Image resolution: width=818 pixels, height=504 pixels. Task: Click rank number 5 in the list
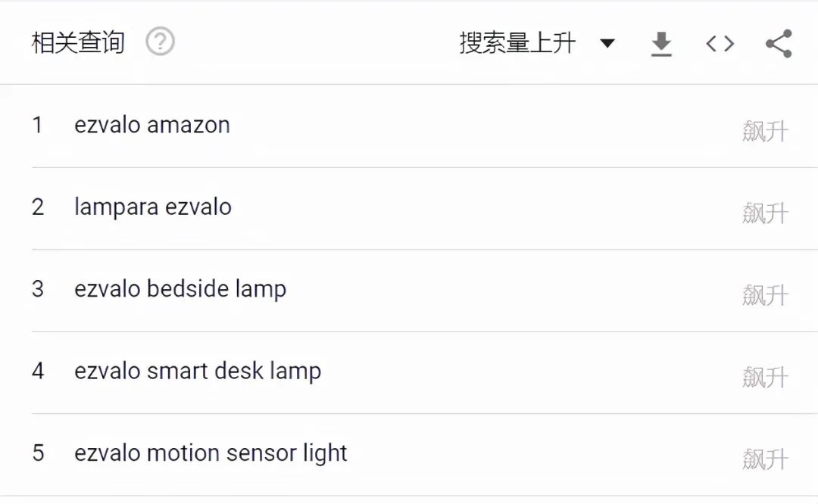[38, 453]
